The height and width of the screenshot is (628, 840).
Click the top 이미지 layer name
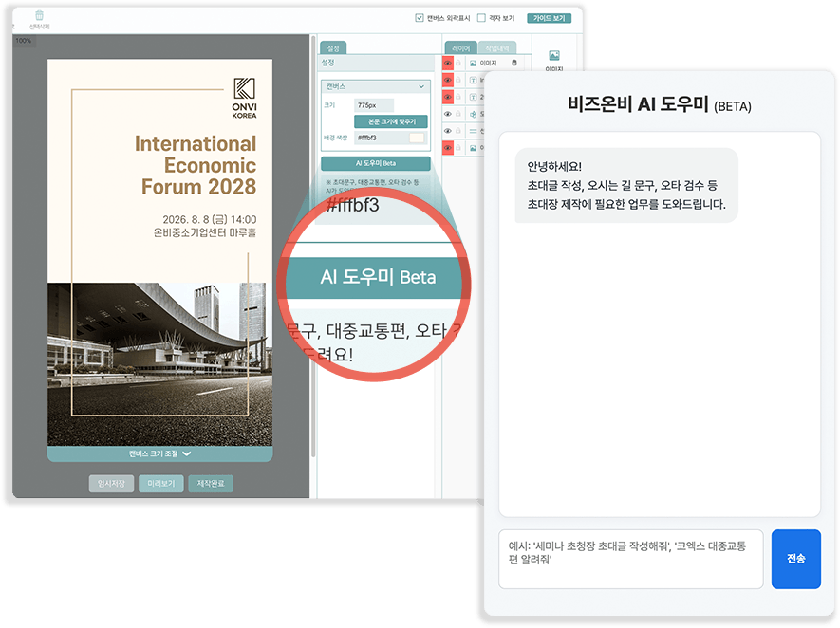[488, 64]
